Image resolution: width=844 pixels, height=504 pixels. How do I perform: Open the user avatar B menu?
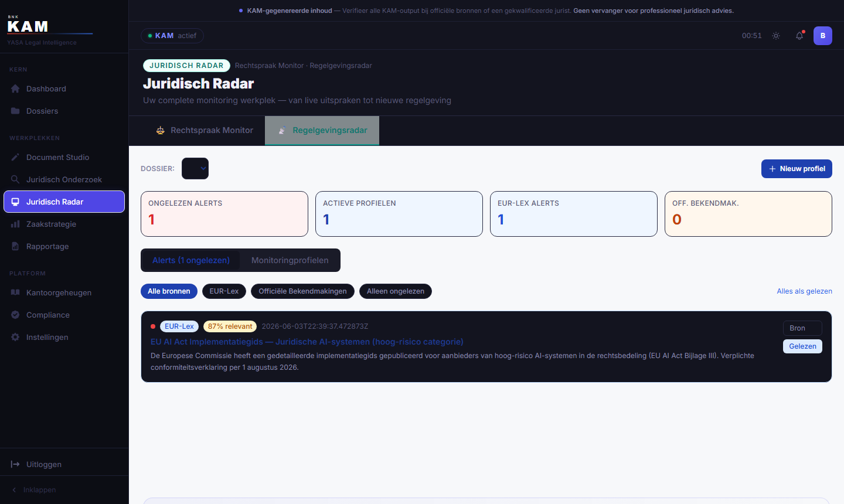[823, 36]
